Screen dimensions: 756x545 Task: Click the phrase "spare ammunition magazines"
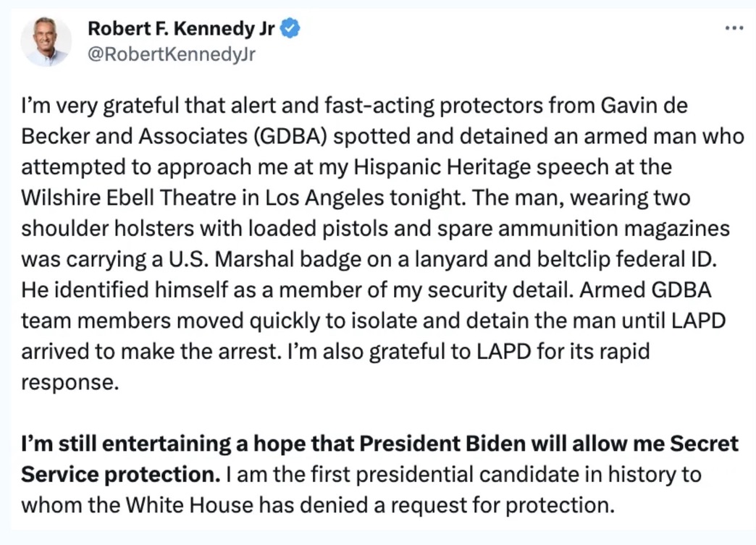click(575, 229)
